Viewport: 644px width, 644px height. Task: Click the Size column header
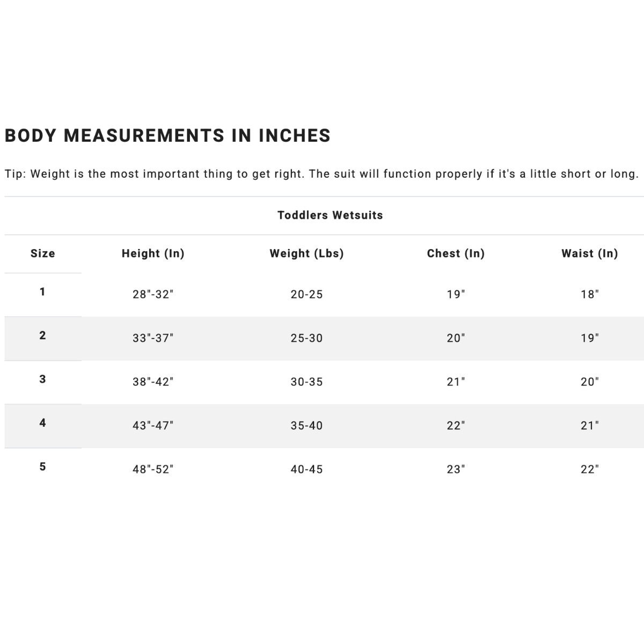pos(43,253)
